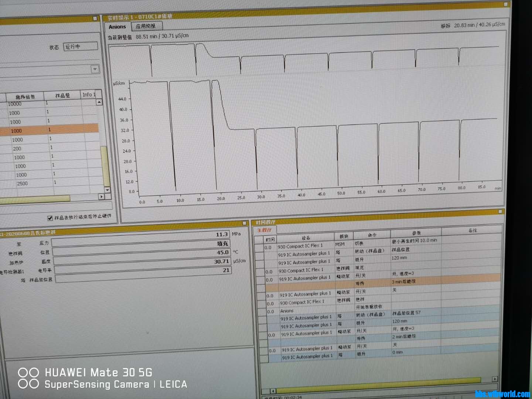Click the left scroll arrow under time program

tap(273, 391)
